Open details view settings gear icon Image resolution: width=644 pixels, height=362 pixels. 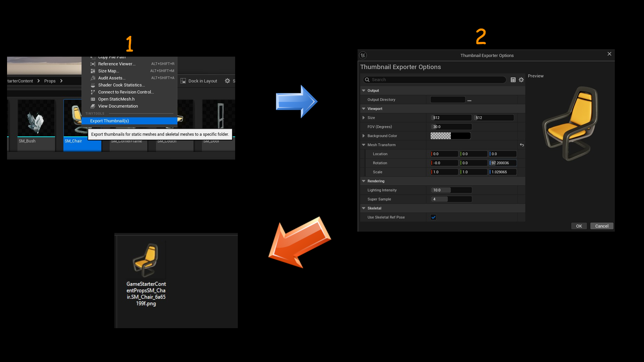[521, 80]
